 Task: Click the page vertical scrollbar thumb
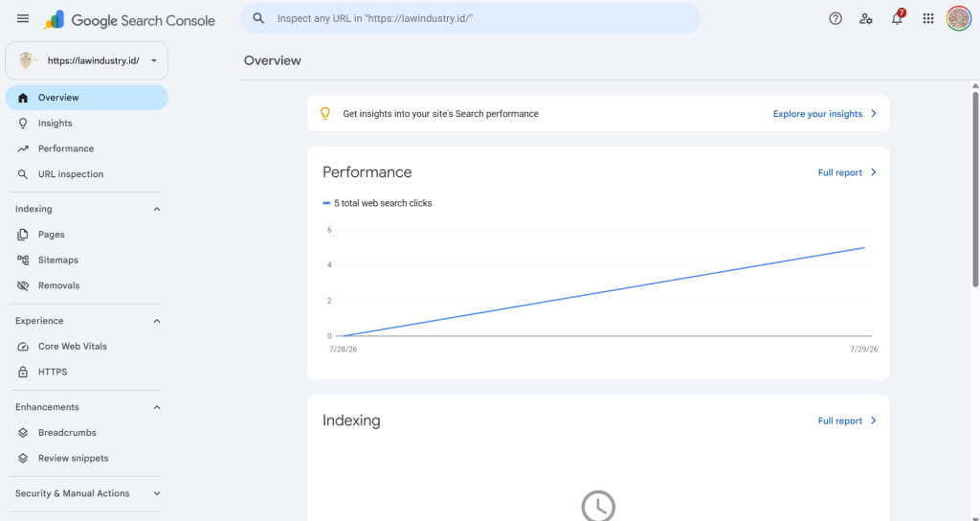[x=975, y=189]
